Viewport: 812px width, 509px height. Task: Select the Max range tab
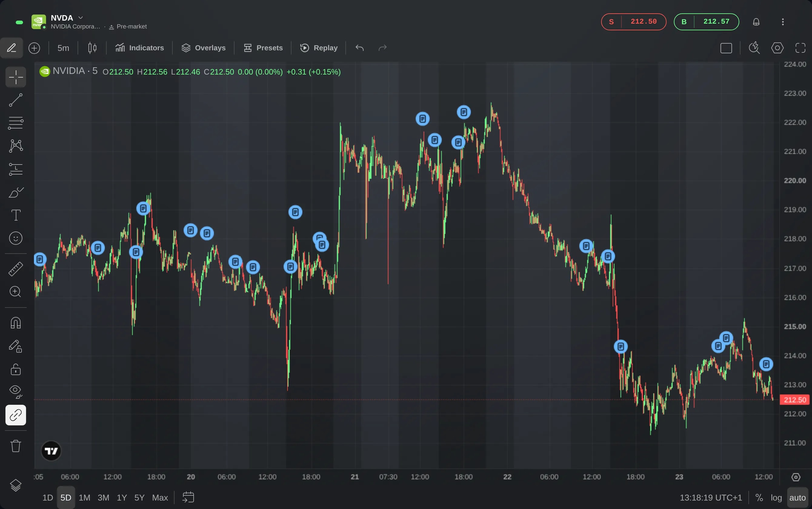click(160, 497)
